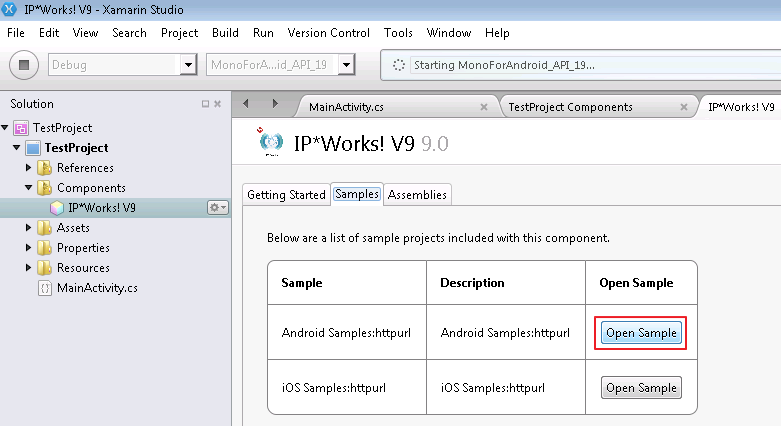
Task: Click the spinning progress indicator in status bar
Action: [x=398, y=65]
